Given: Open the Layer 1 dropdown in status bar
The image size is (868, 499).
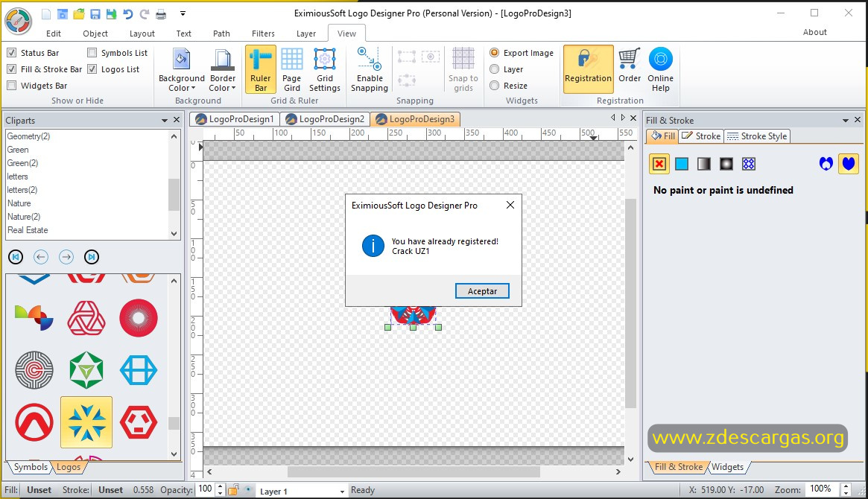Looking at the screenshot, I should point(342,492).
